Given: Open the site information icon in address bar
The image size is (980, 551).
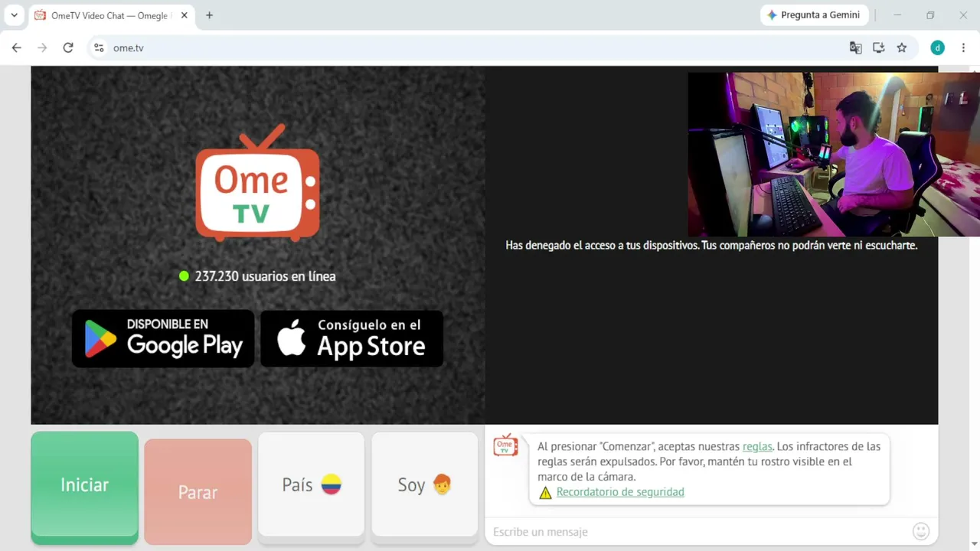Looking at the screenshot, I should 99,47.
